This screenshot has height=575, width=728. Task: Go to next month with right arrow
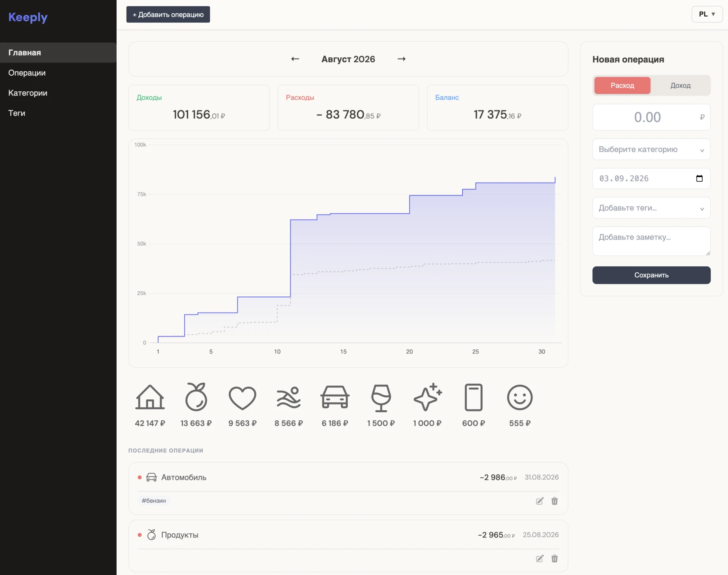[x=401, y=59]
